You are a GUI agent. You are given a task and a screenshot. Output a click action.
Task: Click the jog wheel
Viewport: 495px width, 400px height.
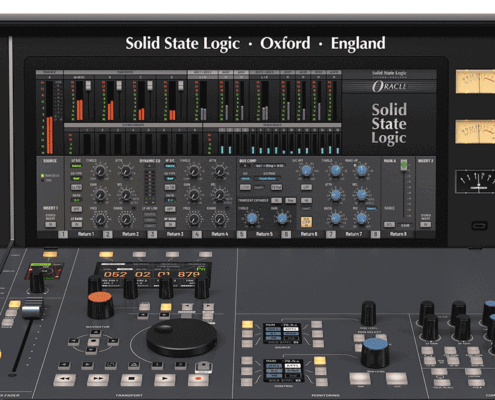coord(182,338)
